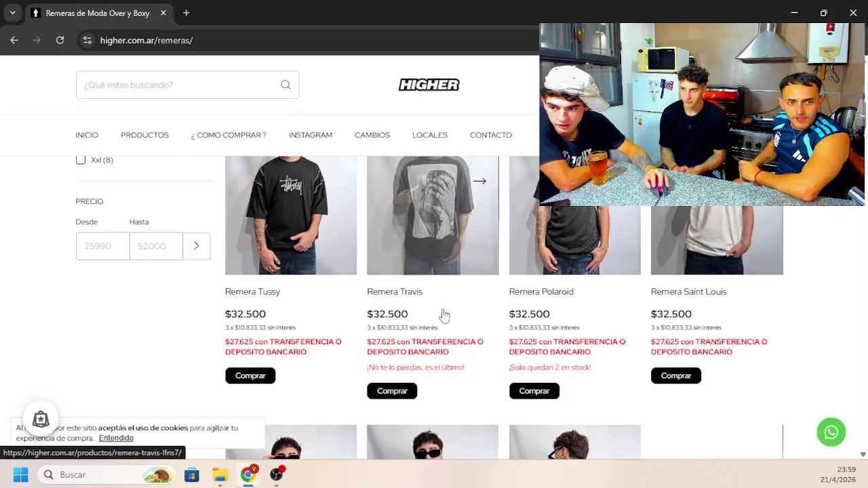
Task: Open the Remera Tussy product thumbnail
Action: 291,215
